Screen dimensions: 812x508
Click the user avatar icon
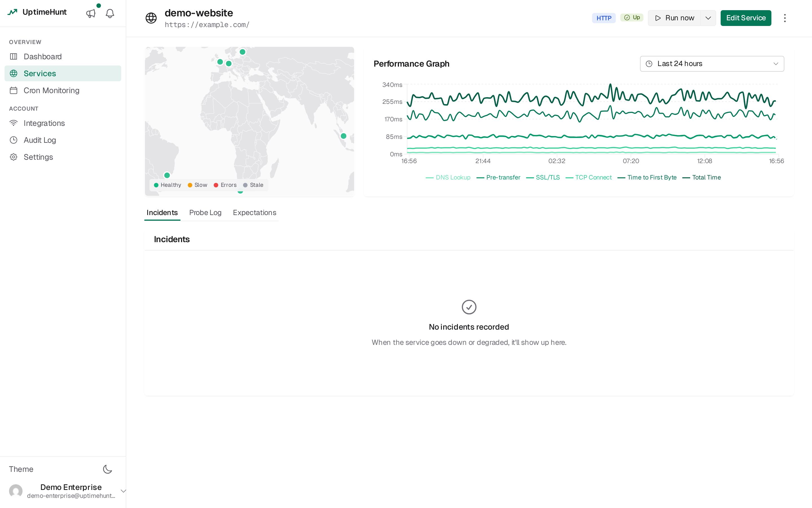click(16, 491)
